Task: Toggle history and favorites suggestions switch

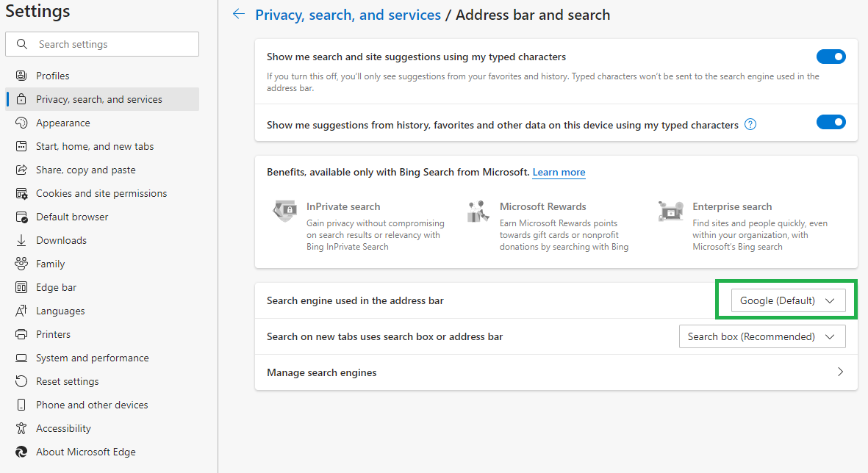Action: coord(831,122)
